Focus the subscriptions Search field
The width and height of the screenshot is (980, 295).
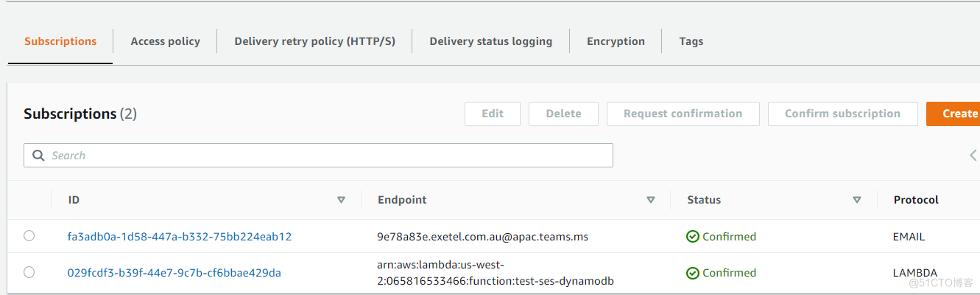pos(324,156)
